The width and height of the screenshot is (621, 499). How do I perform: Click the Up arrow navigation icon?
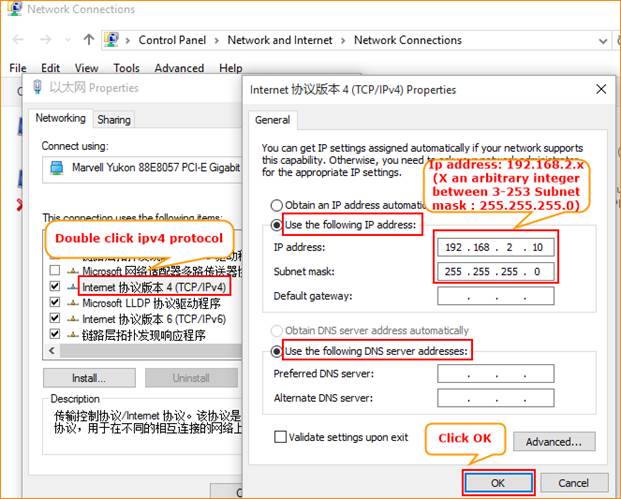[88, 40]
